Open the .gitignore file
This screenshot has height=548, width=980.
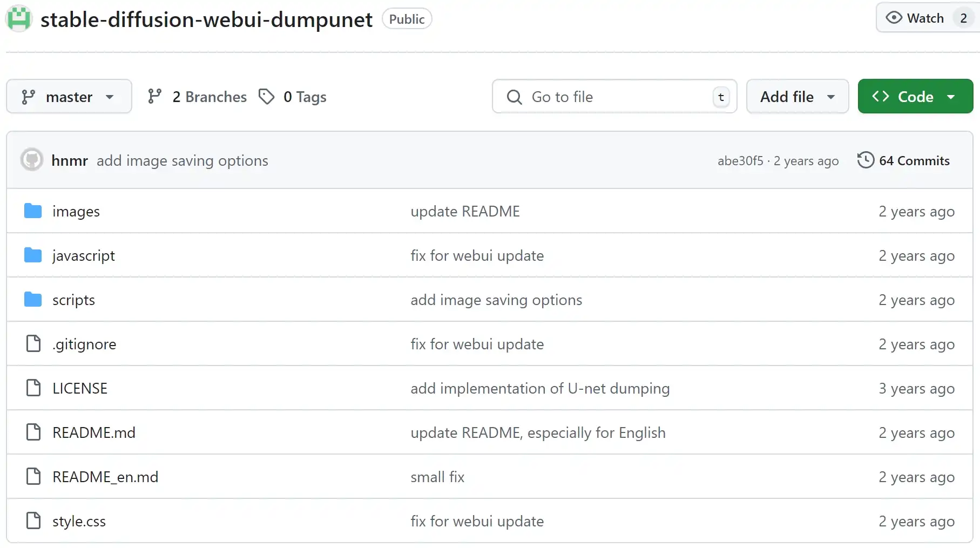click(x=84, y=344)
